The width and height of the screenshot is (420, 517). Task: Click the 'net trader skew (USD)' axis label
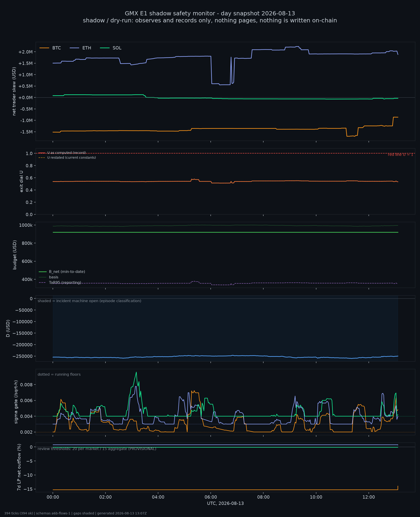click(14, 91)
